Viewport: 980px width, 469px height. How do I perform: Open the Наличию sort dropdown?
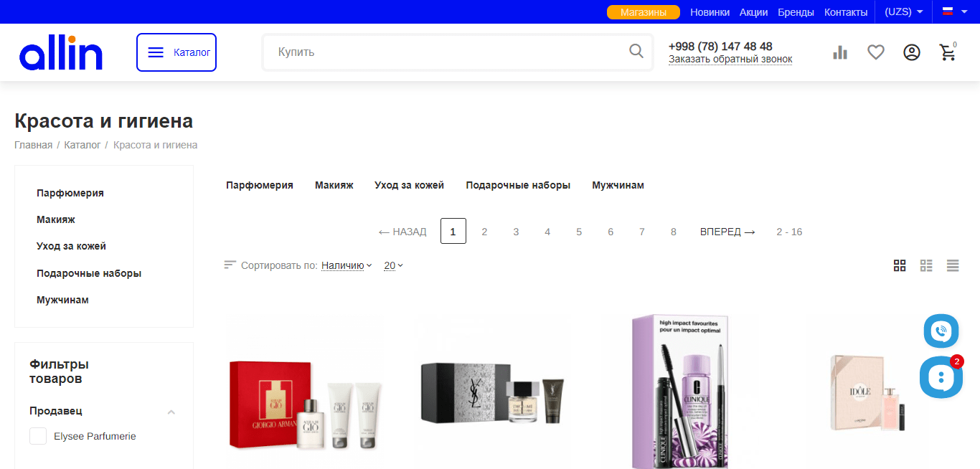347,265
